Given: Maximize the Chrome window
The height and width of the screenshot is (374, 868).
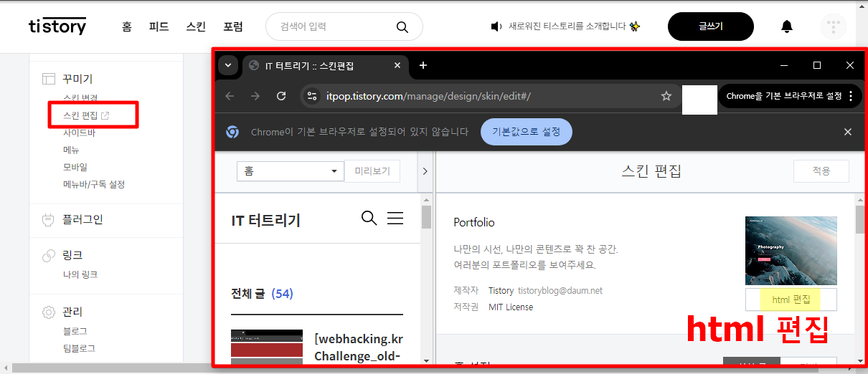Looking at the screenshot, I should tap(816, 65).
